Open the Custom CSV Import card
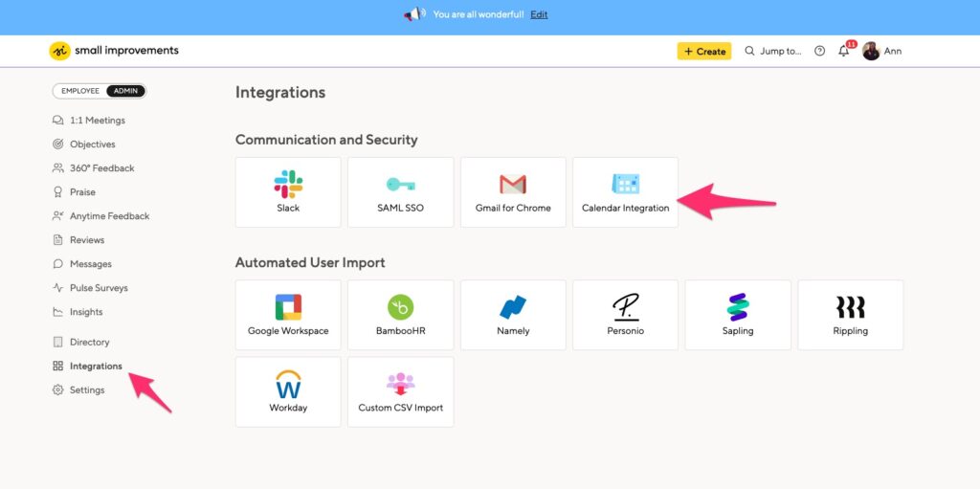 tap(401, 392)
